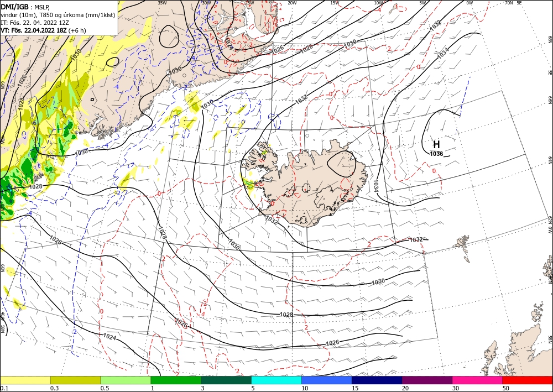Click the '35W' longitude label
553x392 pixels.
point(162,3)
